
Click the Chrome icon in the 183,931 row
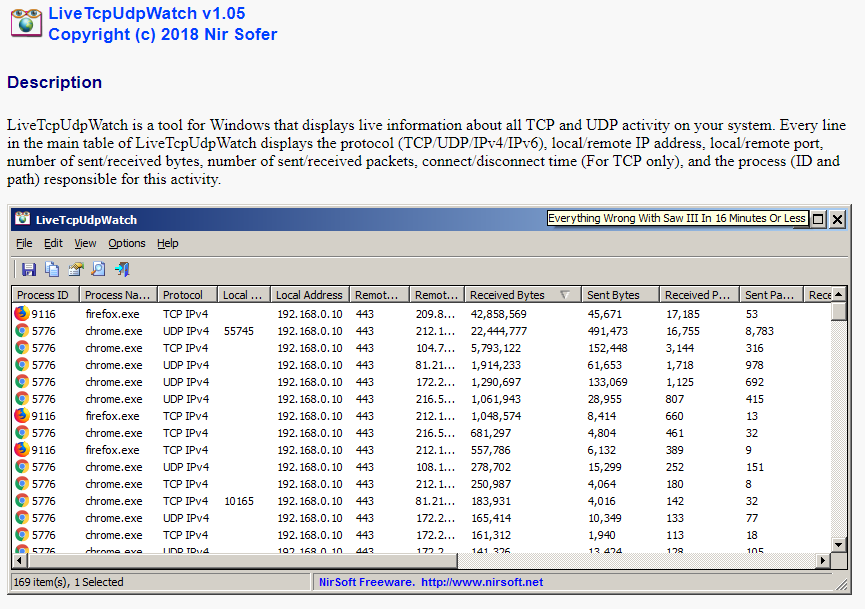tap(22, 501)
